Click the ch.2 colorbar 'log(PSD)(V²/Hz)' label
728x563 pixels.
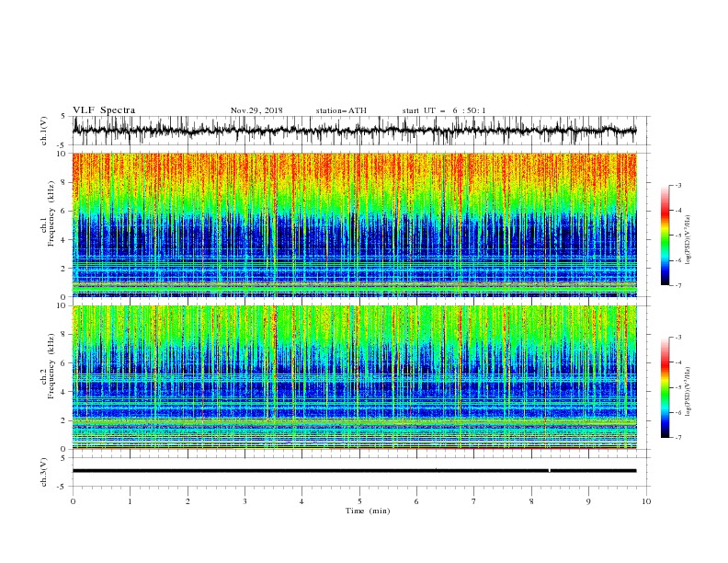(688, 392)
